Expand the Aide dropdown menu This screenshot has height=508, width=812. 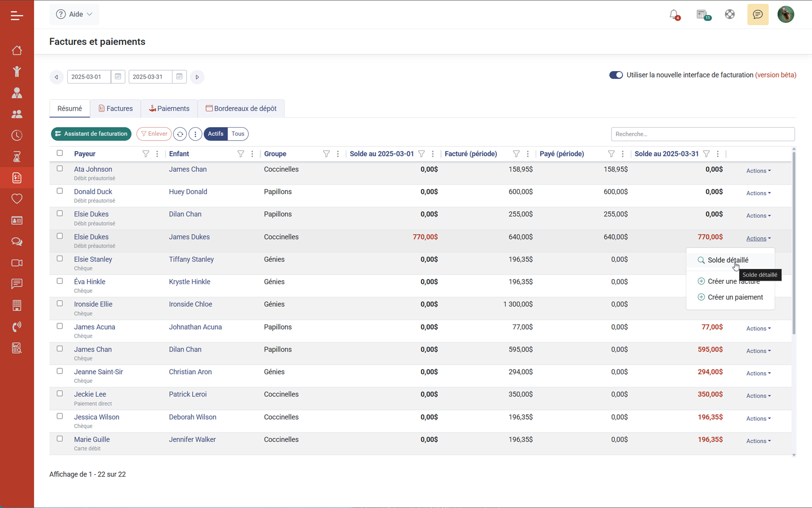point(74,15)
